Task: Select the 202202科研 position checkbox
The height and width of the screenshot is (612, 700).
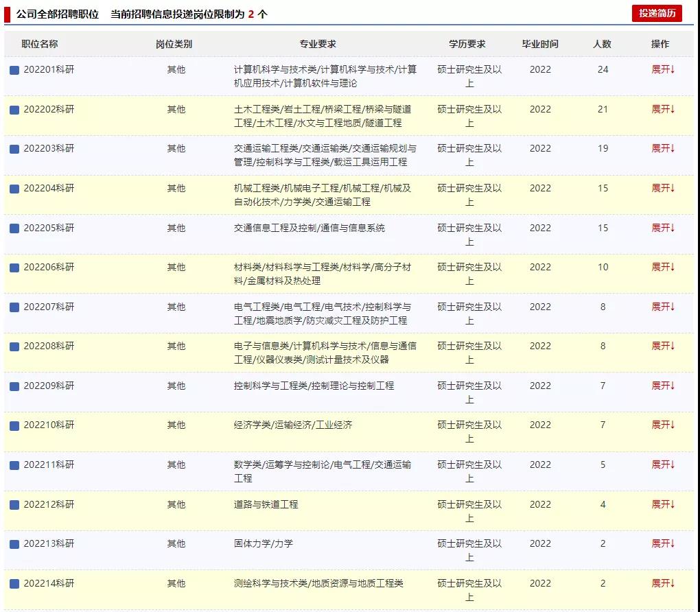Action: (x=14, y=110)
